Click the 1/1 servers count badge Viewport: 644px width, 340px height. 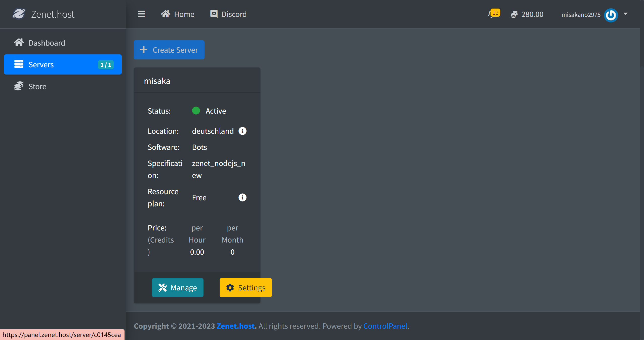click(x=106, y=65)
